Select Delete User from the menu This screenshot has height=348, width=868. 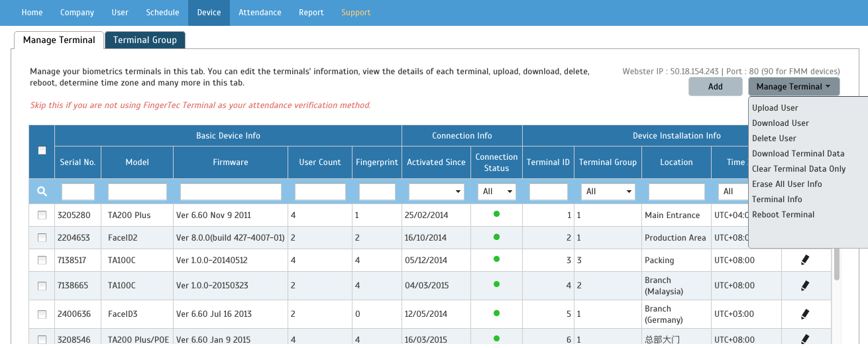pos(774,139)
